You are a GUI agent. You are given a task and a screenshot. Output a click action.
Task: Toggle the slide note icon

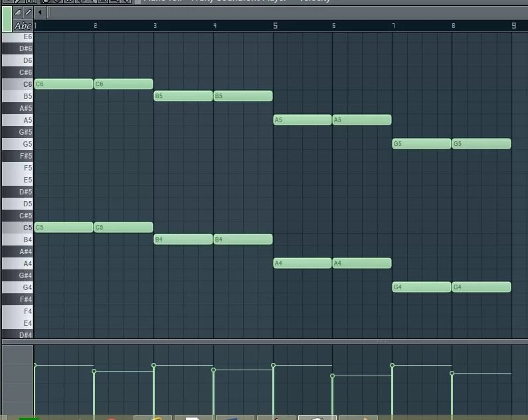click(29, 13)
